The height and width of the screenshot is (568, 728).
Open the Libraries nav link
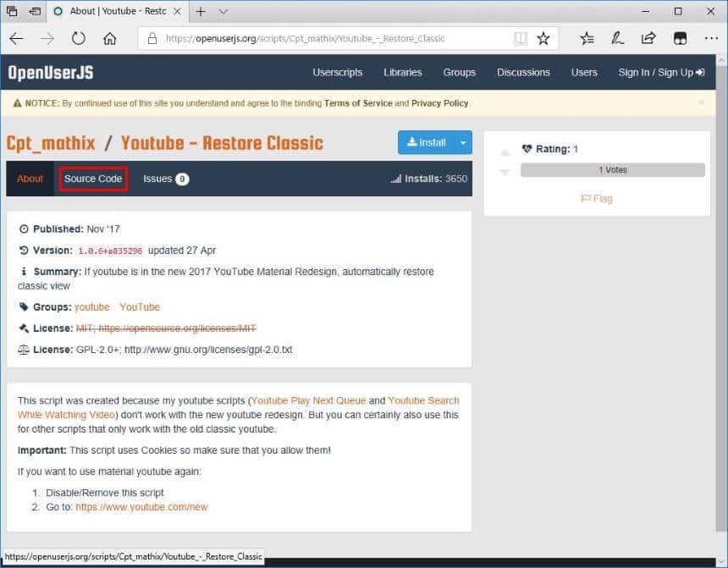tap(403, 73)
